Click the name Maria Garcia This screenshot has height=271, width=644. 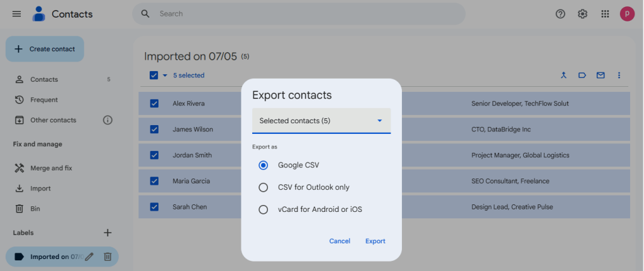191,181
